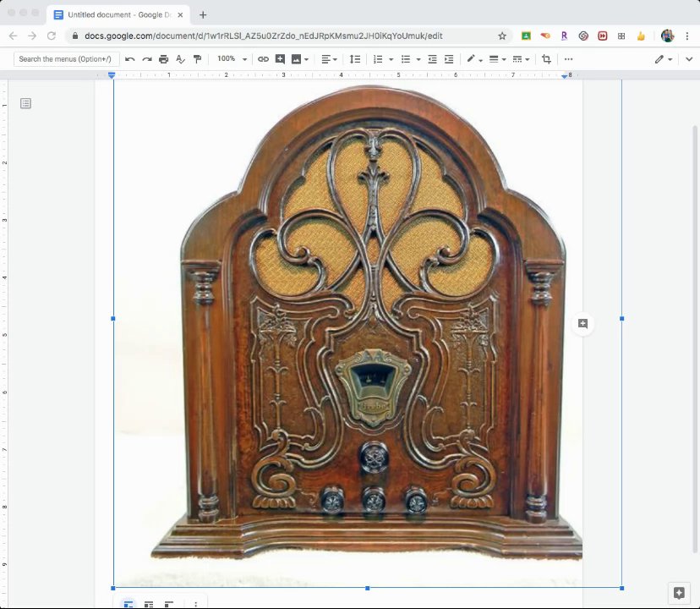Collapse the menus with chevron arrow
The image size is (700, 609).
[689, 59]
